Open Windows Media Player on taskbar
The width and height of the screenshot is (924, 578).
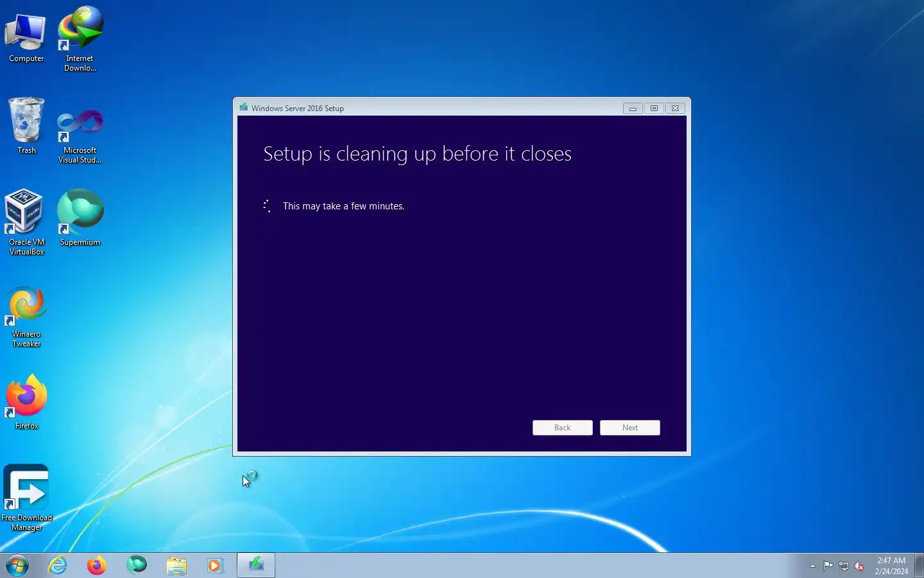[216, 565]
